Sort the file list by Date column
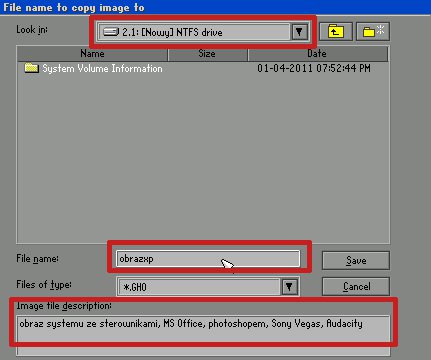Viewport: 431px width, 360px height. [318, 54]
